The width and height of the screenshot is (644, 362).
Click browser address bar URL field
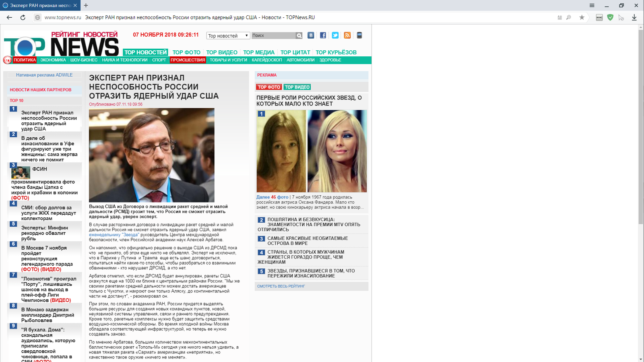pos(298,17)
